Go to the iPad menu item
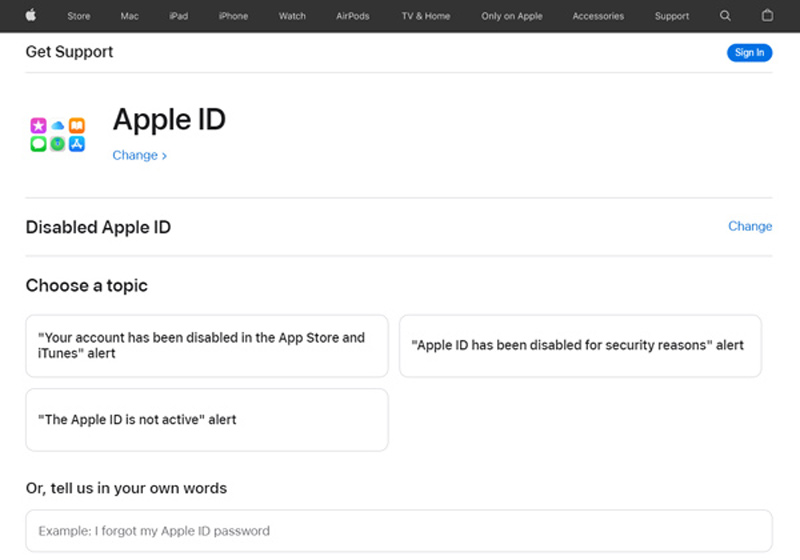Image resolution: width=800 pixels, height=560 pixels. point(179,16)
